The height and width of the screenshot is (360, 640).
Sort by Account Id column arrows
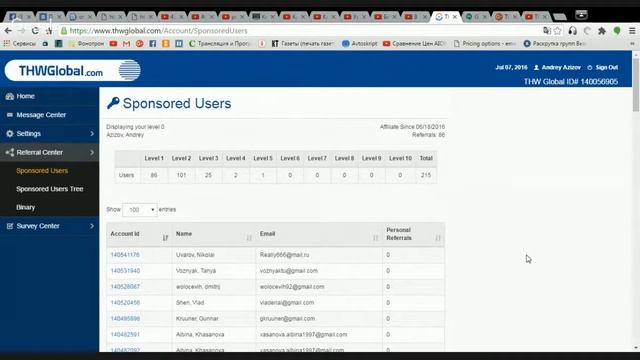(x=165, y=238)
